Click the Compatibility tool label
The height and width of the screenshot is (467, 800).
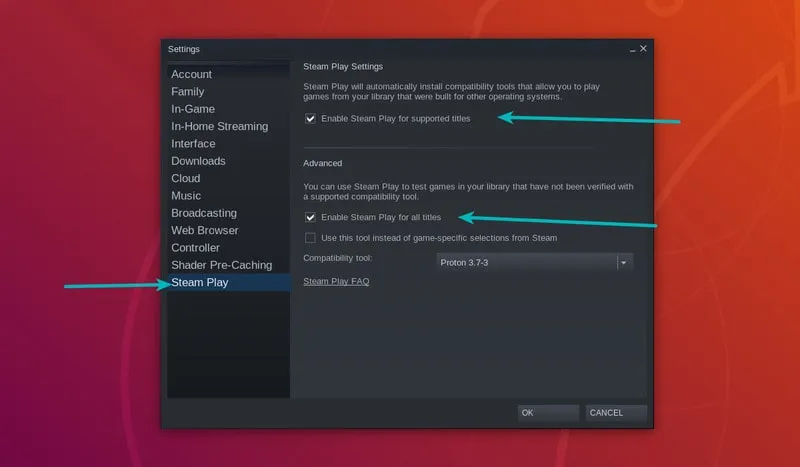pyautogui.click(x=338, y=258)
